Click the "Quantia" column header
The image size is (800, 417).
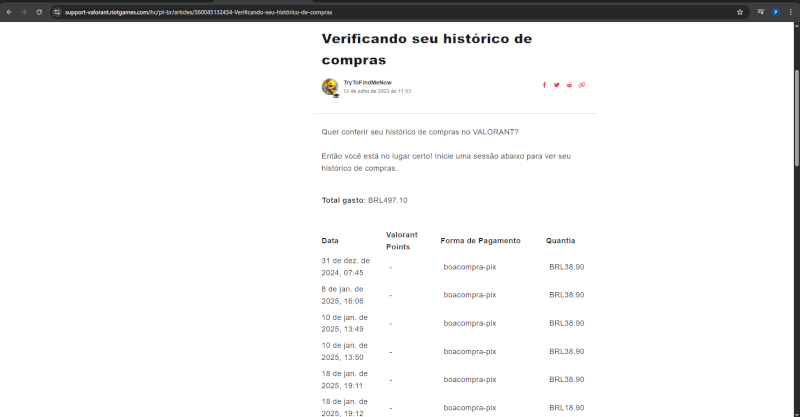coord(560,240)
